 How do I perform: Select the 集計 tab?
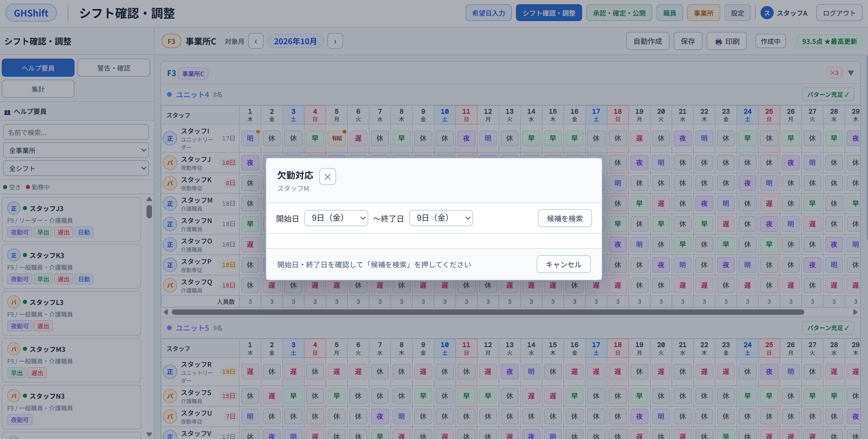click(38, 89)
